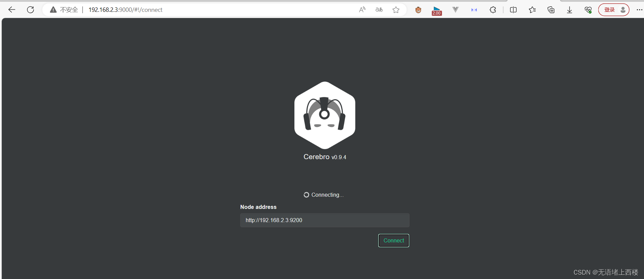
Task: Click the green Connect button
Action: 394,240
